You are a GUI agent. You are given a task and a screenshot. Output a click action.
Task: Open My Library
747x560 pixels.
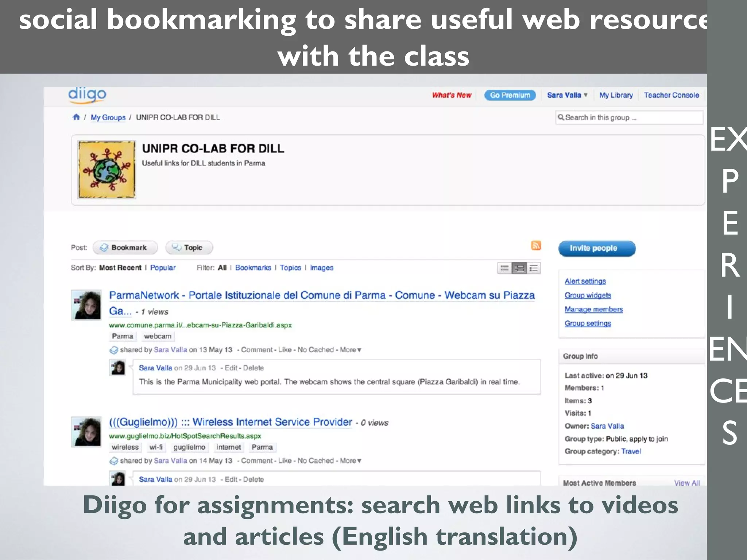[616, 95]
